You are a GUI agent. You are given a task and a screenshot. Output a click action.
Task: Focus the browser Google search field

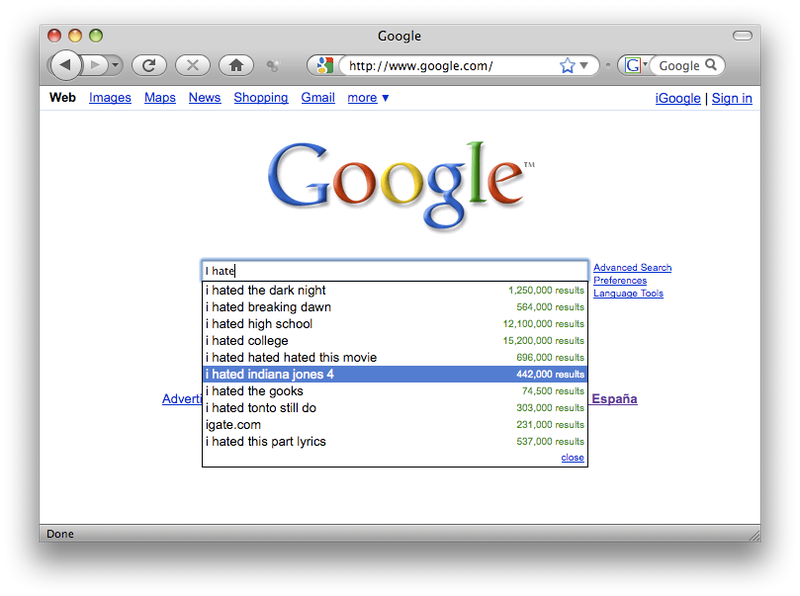(x=681, y=65)
